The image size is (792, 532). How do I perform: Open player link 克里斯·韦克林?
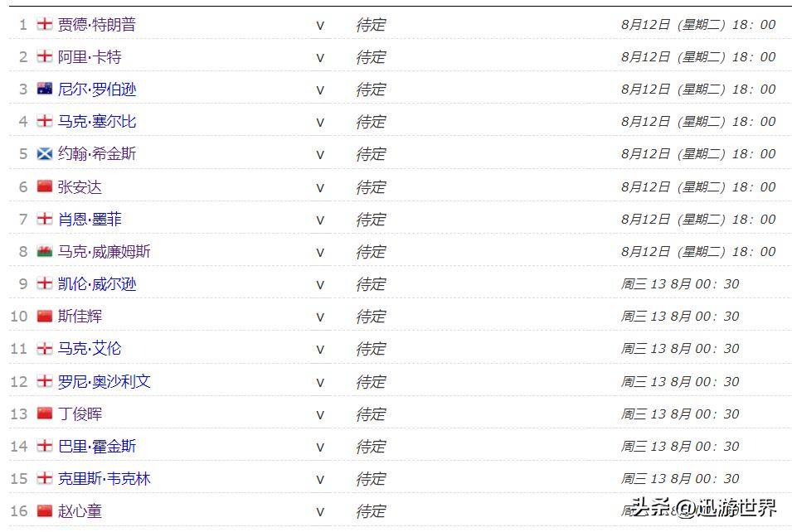click(x=104, y=478)
